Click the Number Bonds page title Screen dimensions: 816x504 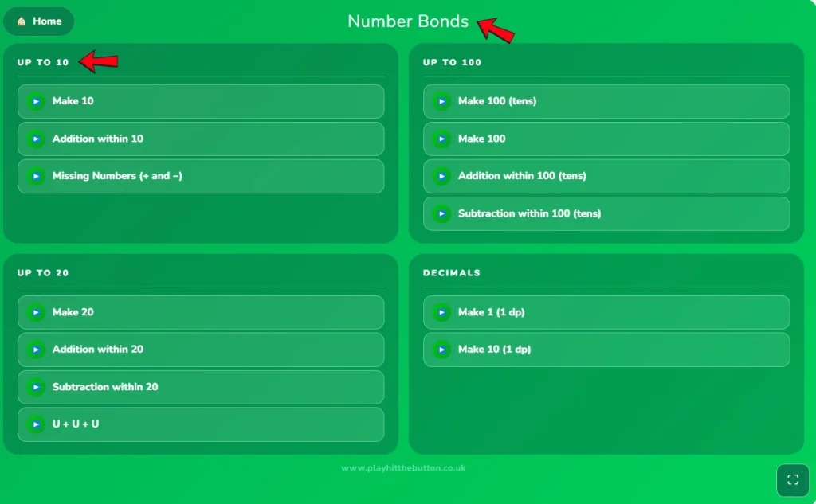[x=408, y=21]
